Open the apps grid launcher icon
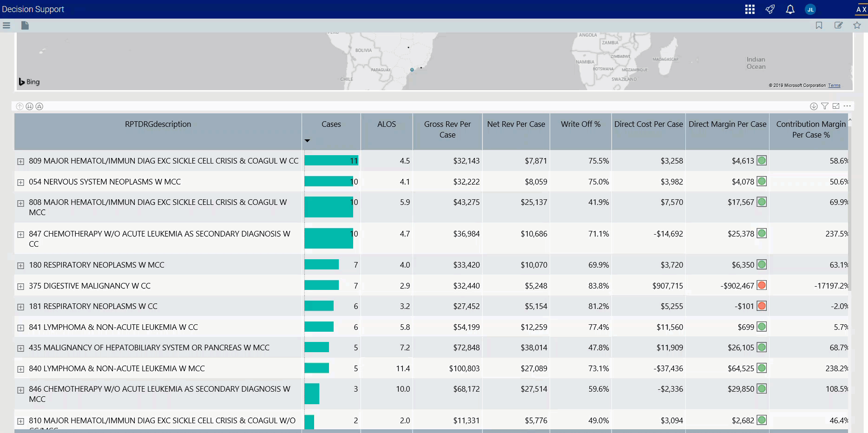The image size is (868, 433). coord(750,9)
